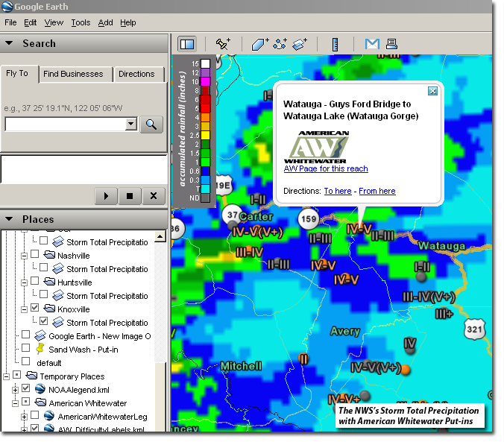Collapse the Search panel
This screenshot has width=504, height=442.
point(9,43)
